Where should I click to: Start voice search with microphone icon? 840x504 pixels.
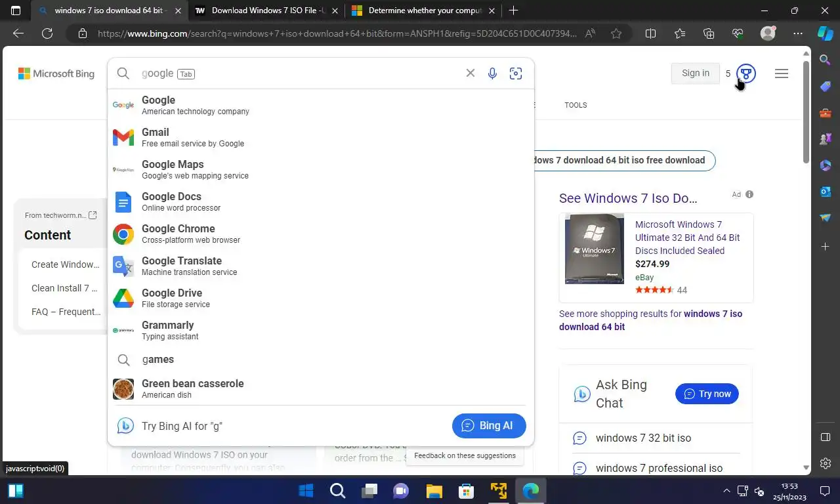coord(492,73)
